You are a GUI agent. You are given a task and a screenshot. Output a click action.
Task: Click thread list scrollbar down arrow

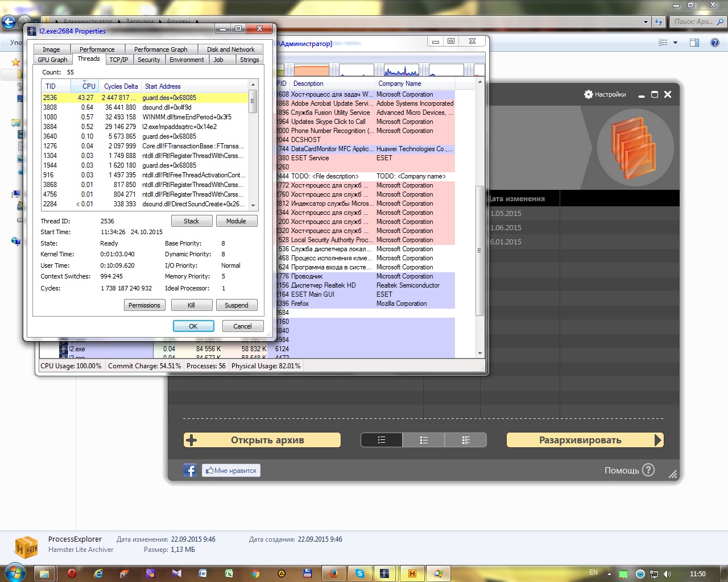tap(253, 205)
